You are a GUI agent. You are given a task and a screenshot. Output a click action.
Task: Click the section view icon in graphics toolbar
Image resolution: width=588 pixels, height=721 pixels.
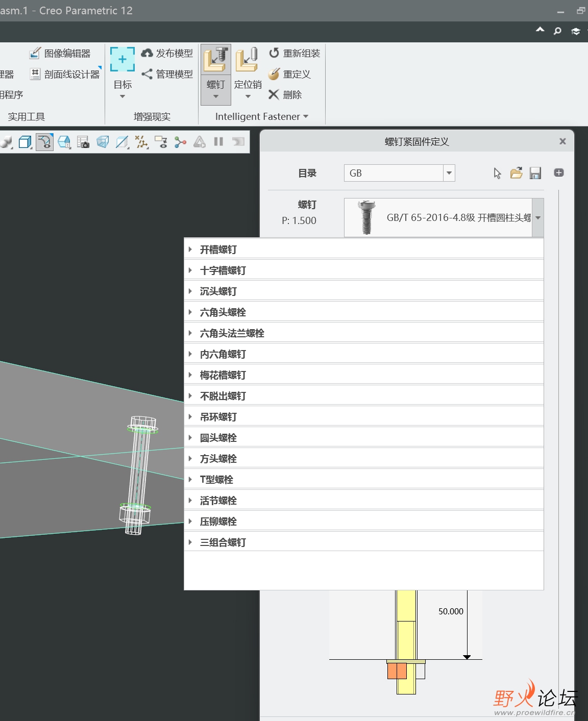[x=122, y=142]
